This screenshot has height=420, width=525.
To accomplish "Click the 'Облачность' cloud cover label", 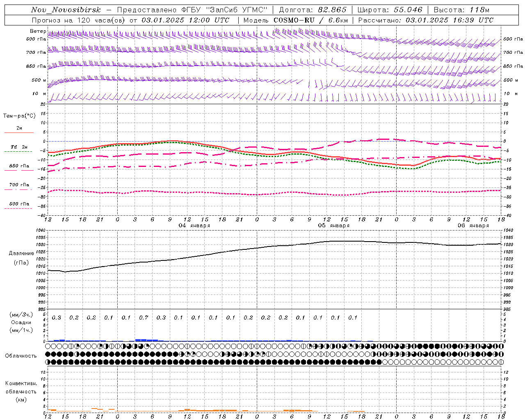I will pyautogui.click(x=21, y=356).
